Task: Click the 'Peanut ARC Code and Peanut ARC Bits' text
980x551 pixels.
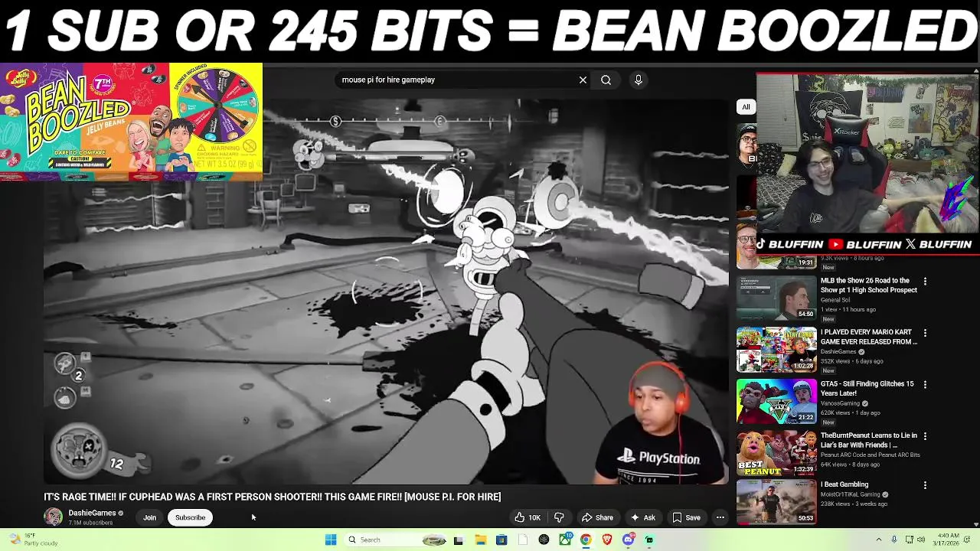Action: [x=871, y=455]
